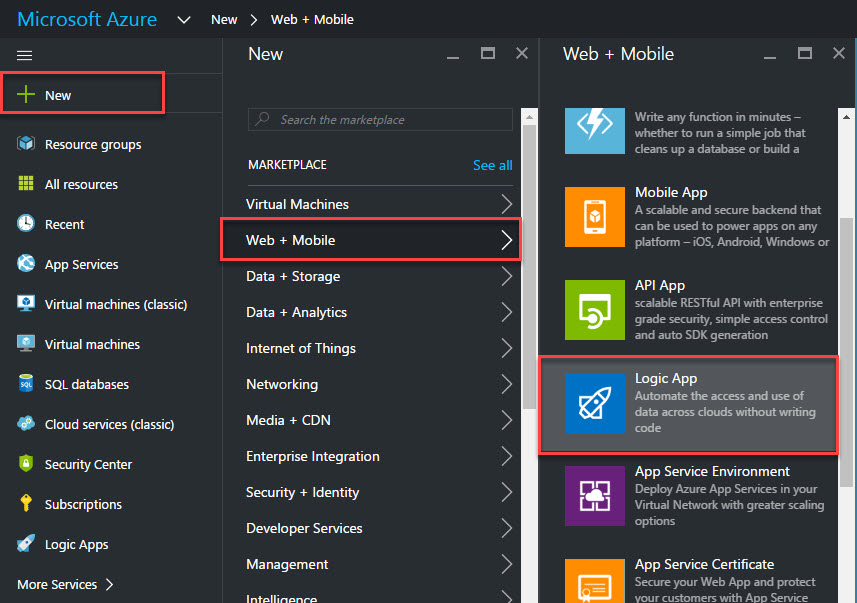Maximize the Web + Mobile blade
The image size is (857, 603).
[x=805, y=53]
